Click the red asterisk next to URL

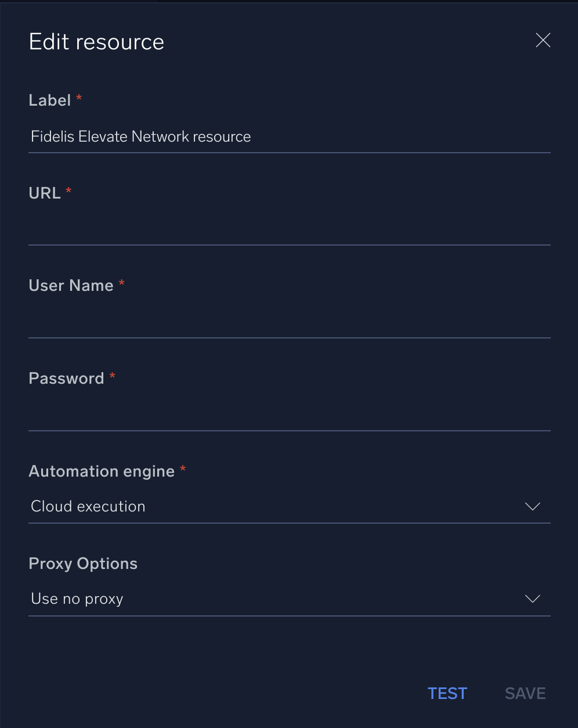(68, 190)
